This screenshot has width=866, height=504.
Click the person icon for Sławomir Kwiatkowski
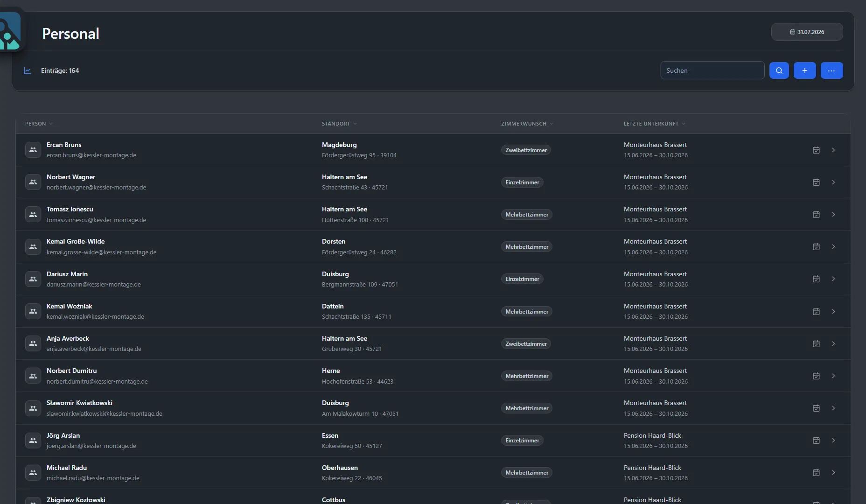coord(33,408)
